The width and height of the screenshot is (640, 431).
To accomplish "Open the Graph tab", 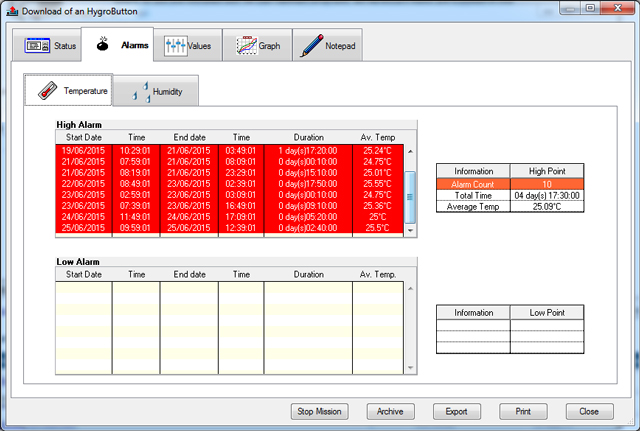I will coord(258,45).
